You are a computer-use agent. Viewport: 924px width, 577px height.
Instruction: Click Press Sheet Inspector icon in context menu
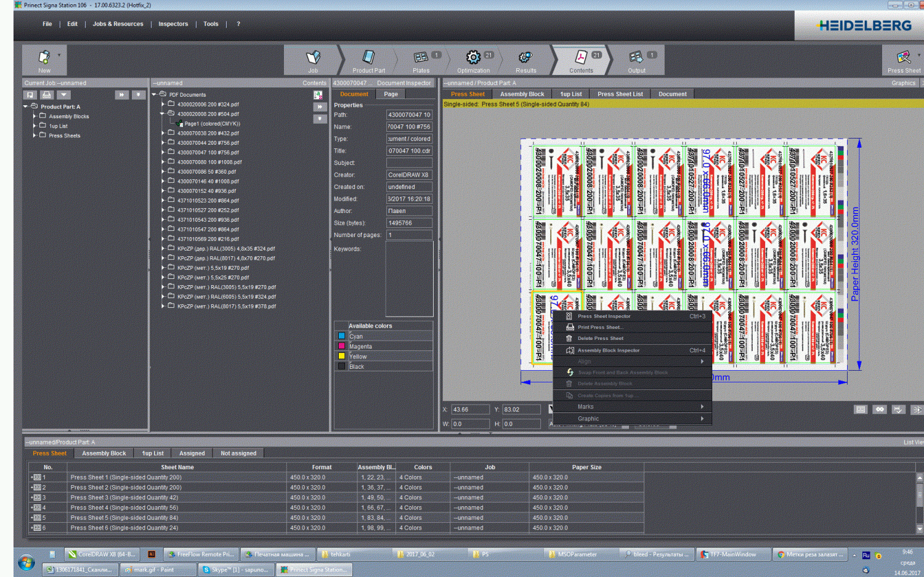tap(569, 316)
